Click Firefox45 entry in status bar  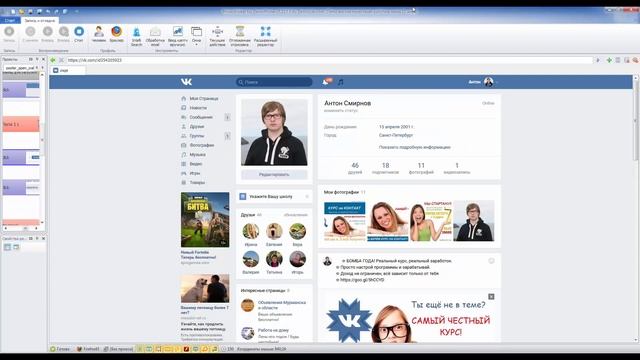click(x=88, y=349)
